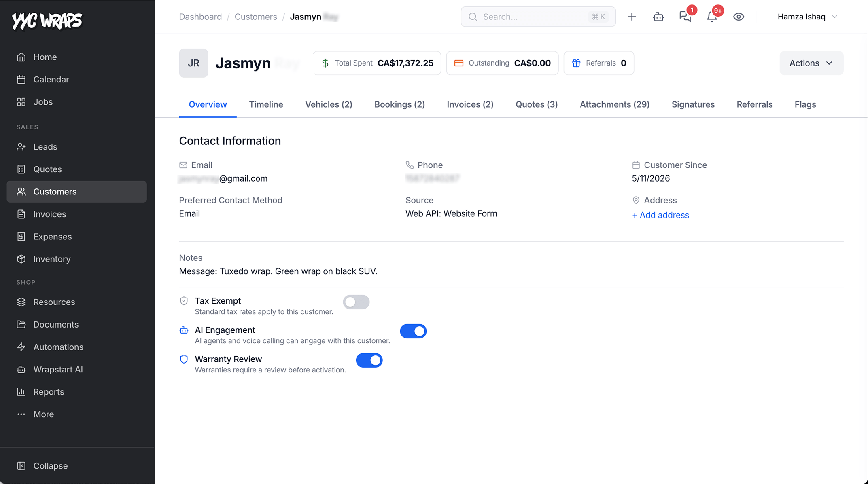Open Quotes in the sidebar
The image size is (868, 484).
(x=77, y=169)
